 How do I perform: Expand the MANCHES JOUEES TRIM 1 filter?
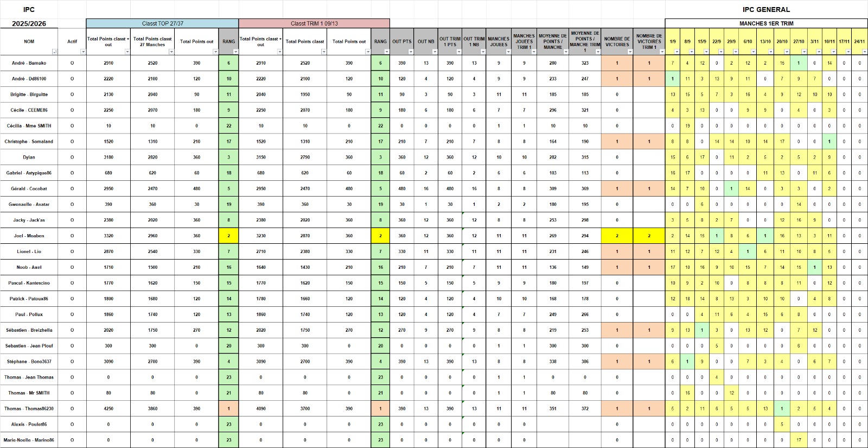534,52
